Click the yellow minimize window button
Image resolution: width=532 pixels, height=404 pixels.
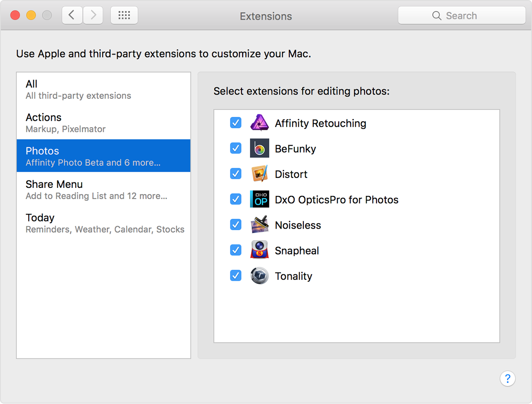click(31, 15)
